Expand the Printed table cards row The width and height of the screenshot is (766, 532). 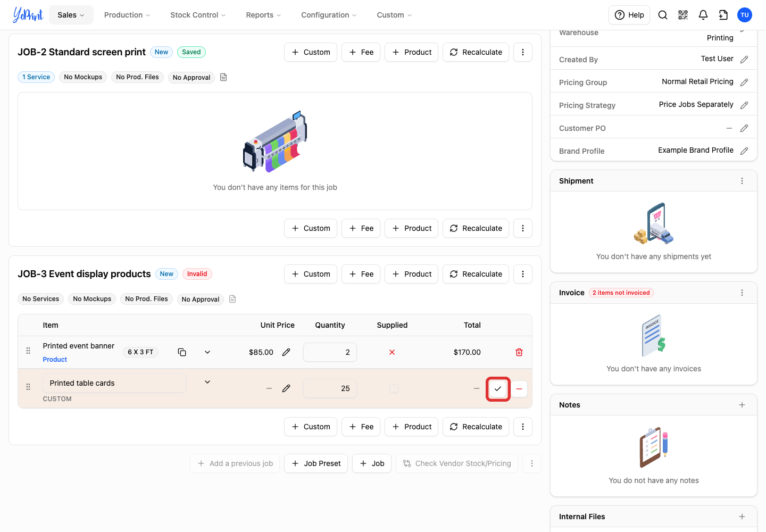coord(207,382)
